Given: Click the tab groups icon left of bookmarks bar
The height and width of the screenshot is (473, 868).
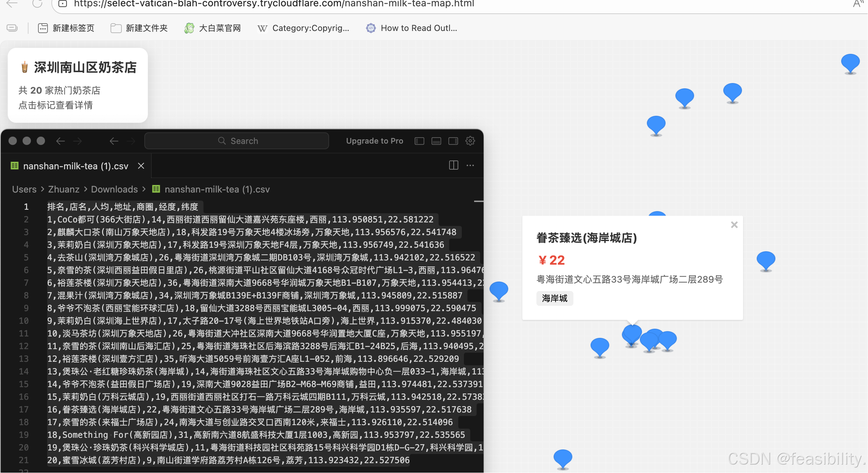Looking at the screenshot, I should click(12, 28).
